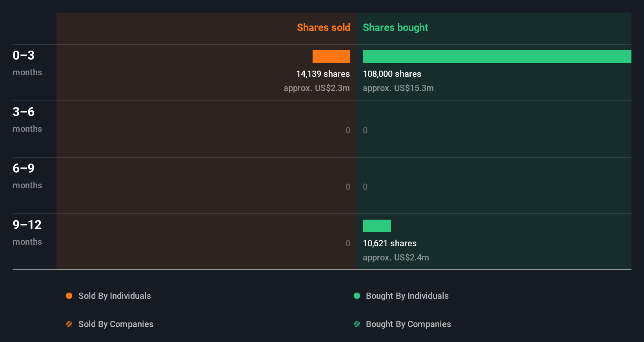644x342 pixels.
Task: Click the striped Sold By Companies legend icon
Action: pos(69,324)
